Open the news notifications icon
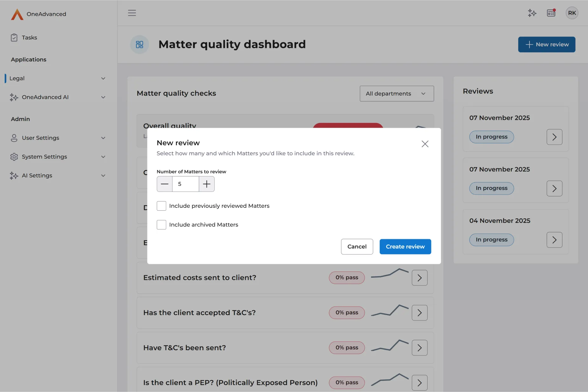The height and width of the screenshot is (392, 588). coord(551,13)
